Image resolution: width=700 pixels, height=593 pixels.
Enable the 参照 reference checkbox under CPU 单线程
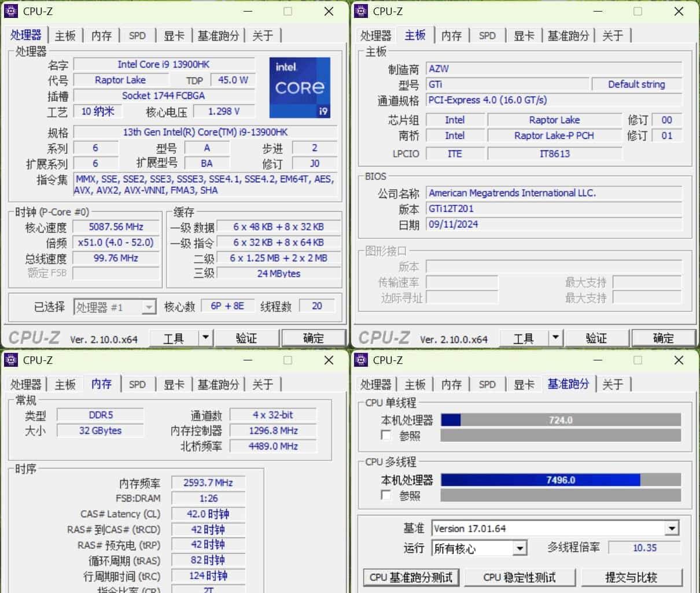click(x=386, y=436)
